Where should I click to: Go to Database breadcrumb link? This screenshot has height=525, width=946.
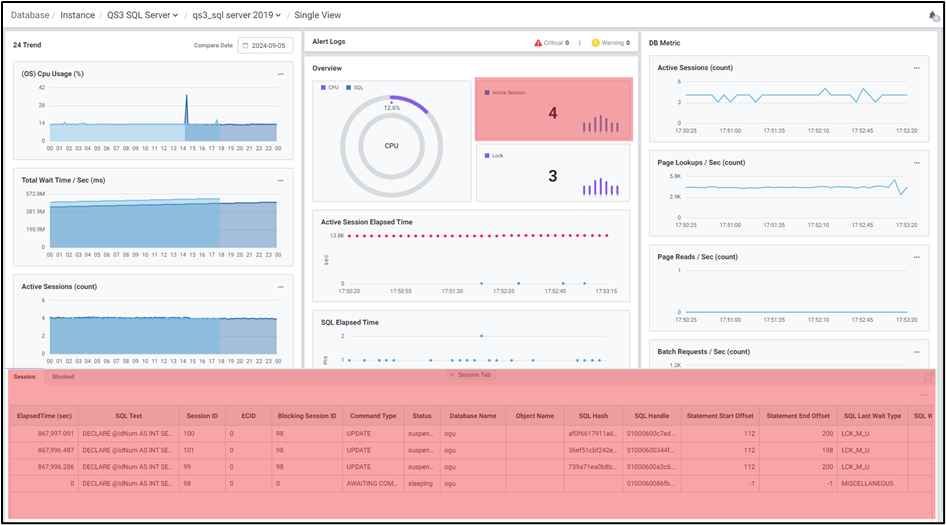tap(30, 15)
